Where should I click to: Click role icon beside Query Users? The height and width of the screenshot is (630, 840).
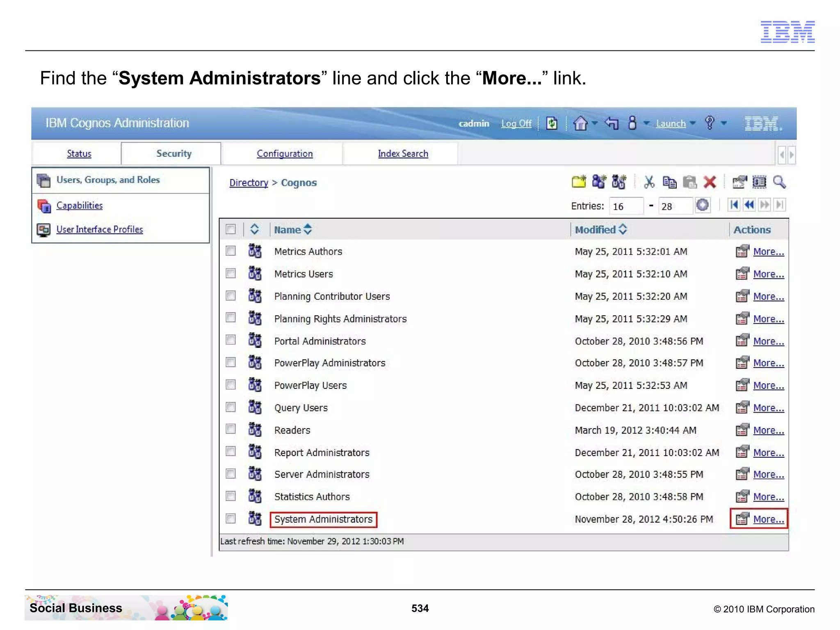(255, 407)
